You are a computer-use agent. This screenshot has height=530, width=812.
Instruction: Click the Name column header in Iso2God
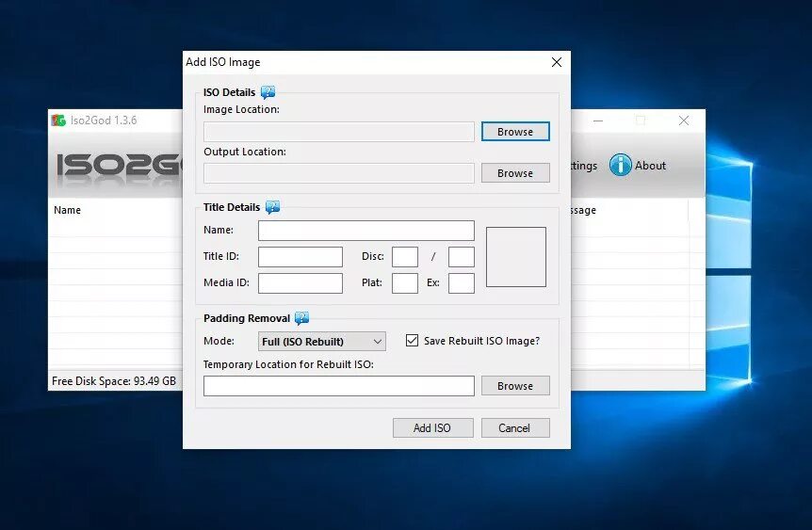click(67, 210)
